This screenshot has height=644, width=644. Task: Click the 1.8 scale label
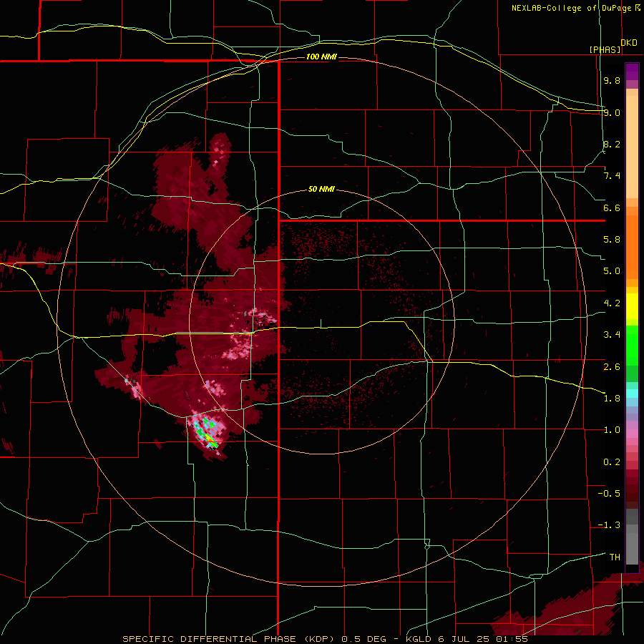(612, 399)
